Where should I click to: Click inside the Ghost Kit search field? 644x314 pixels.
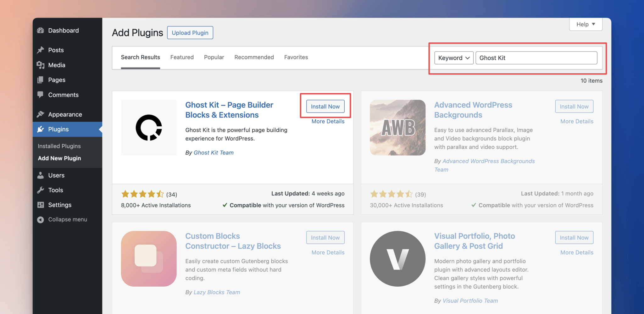coord(536,58)
